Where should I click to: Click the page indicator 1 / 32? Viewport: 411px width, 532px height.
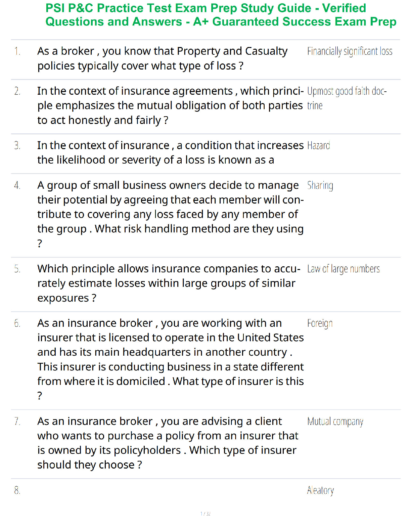(205, 514)
